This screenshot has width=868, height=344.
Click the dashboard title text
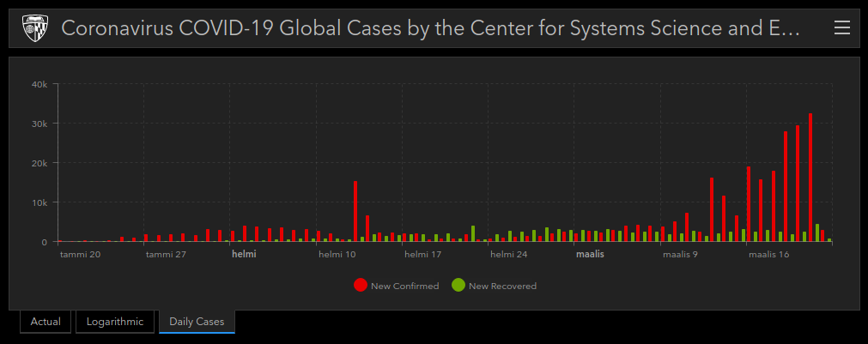[x=430, y=28]
